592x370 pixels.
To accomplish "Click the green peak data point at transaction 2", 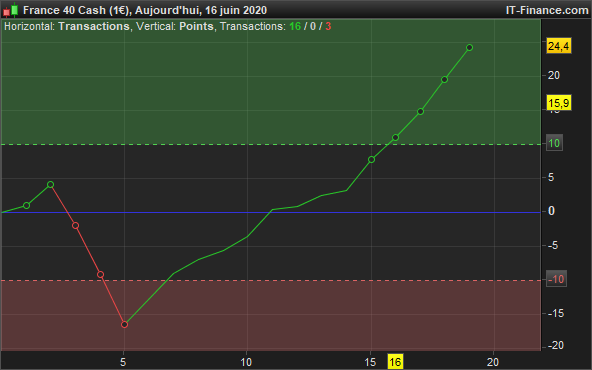I will tap(51, 185).
